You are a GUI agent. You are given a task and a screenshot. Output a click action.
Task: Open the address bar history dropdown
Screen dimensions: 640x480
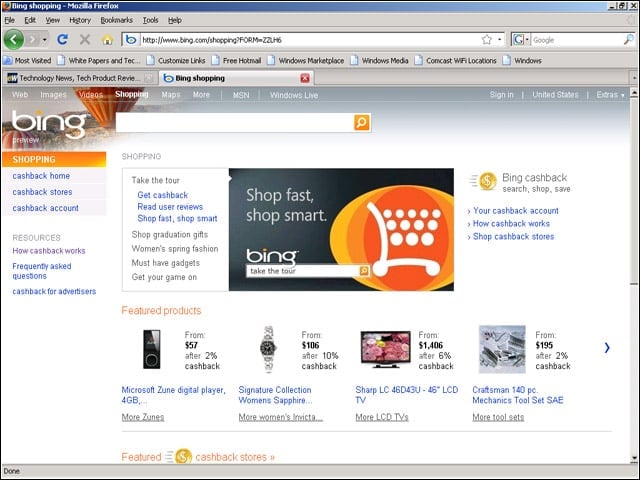[x=500, y=40]
